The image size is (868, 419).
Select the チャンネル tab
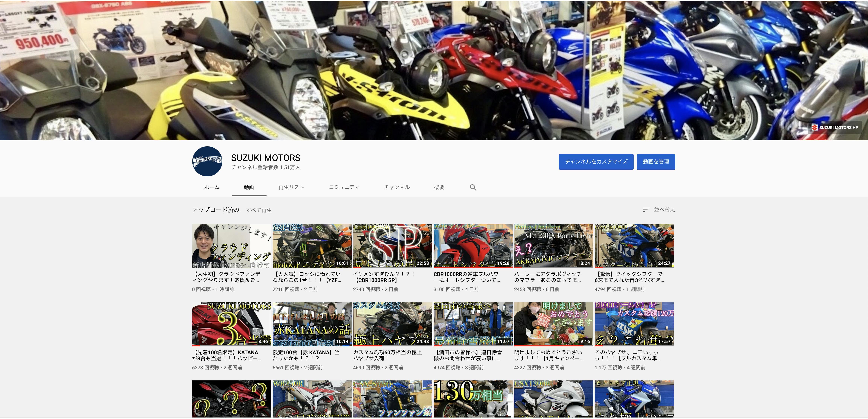tap(397, 187)
